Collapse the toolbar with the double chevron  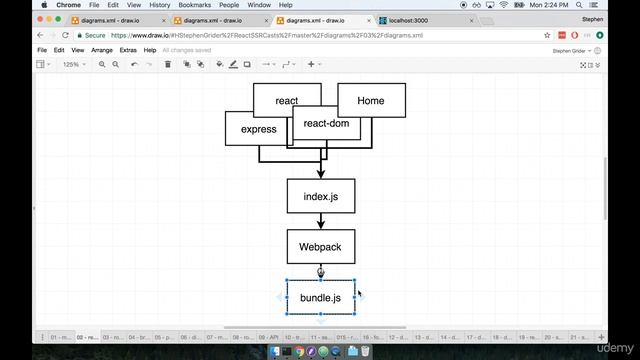(598, 65)
